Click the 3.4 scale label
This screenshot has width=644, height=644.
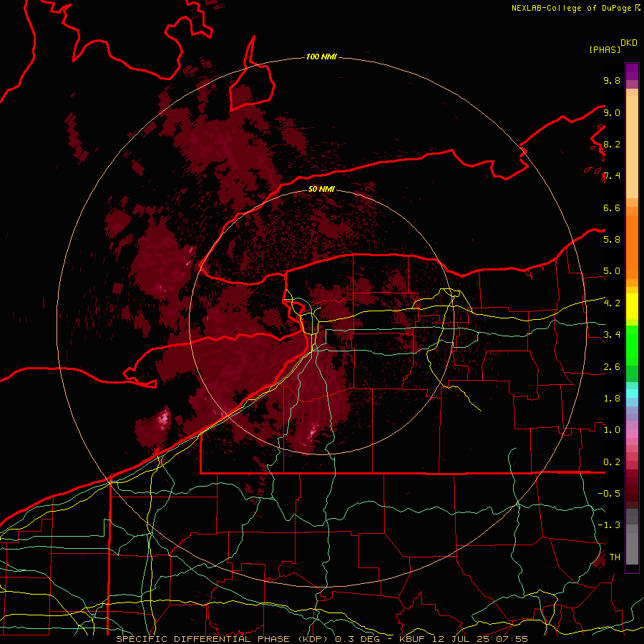pos(612,335)
